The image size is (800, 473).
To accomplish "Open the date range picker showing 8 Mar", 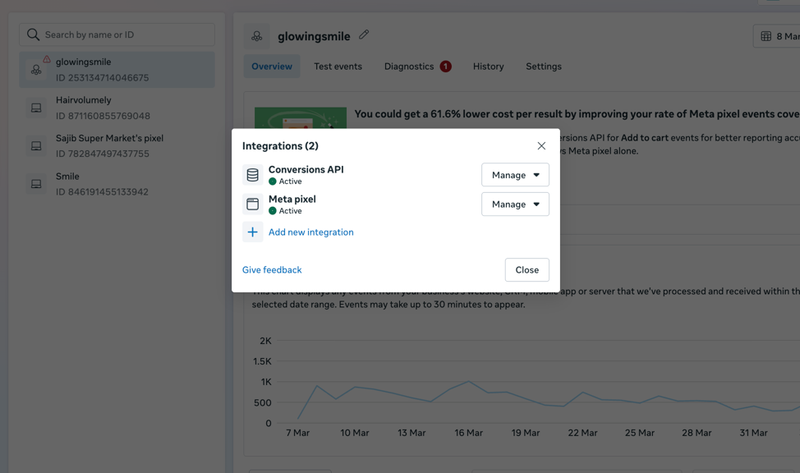I will click(x=777, y=36).
